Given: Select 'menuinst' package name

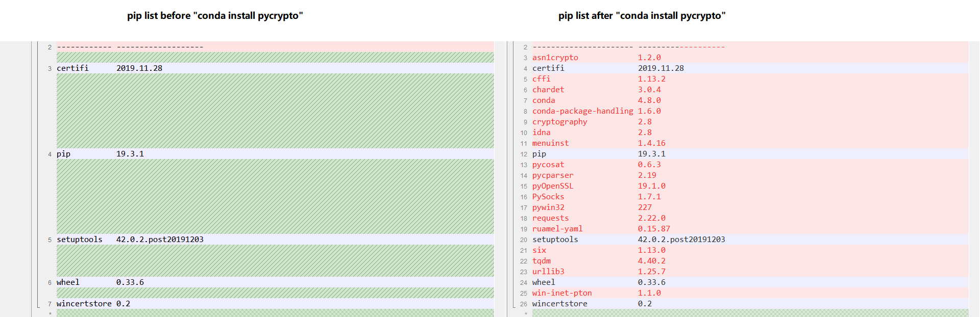Looking at the screenshot, I should point(550,143).
